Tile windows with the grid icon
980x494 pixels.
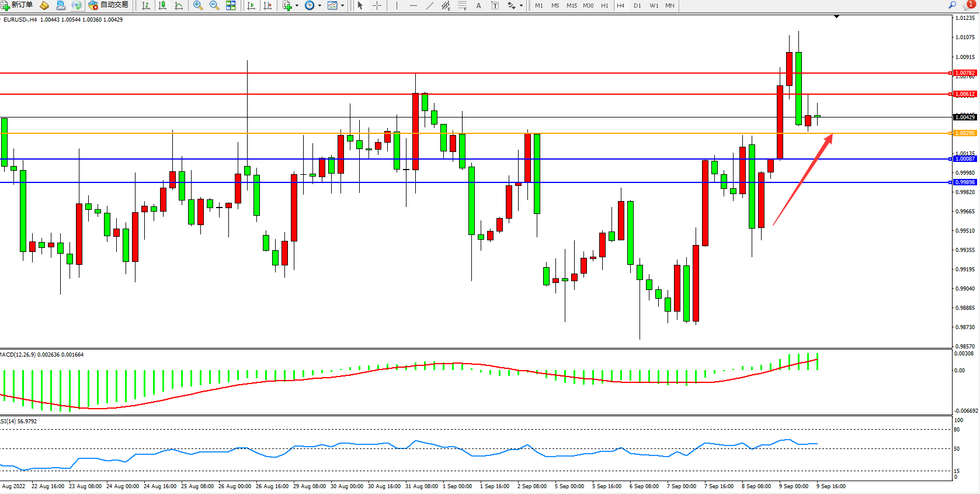[231, 5]
